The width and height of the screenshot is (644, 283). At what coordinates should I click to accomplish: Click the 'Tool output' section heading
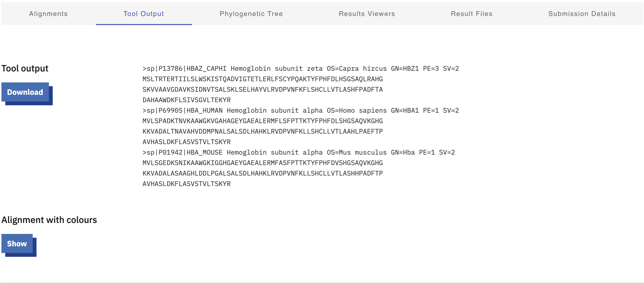25,68
